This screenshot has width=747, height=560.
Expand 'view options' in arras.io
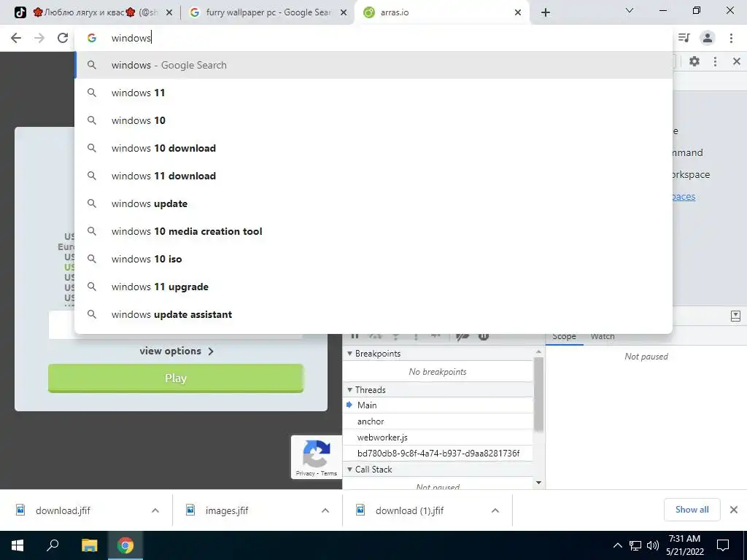pyautogui.click(x=177, y=351)
